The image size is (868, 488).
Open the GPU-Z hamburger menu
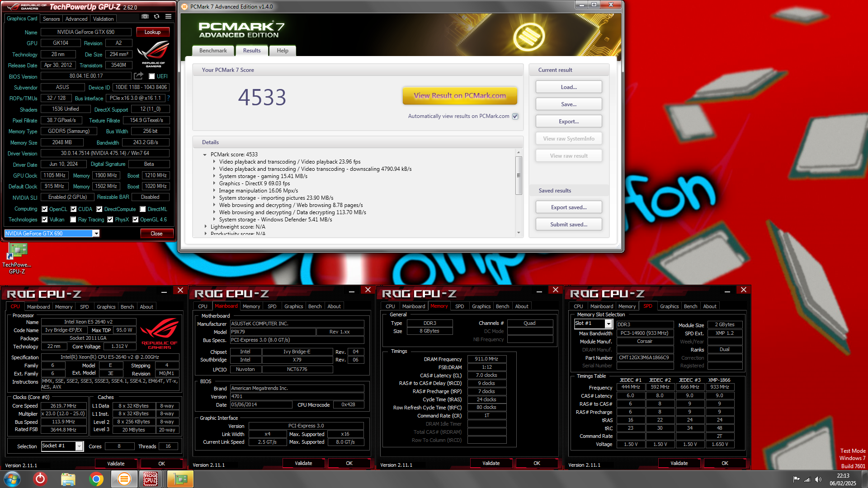pos(168,16)
